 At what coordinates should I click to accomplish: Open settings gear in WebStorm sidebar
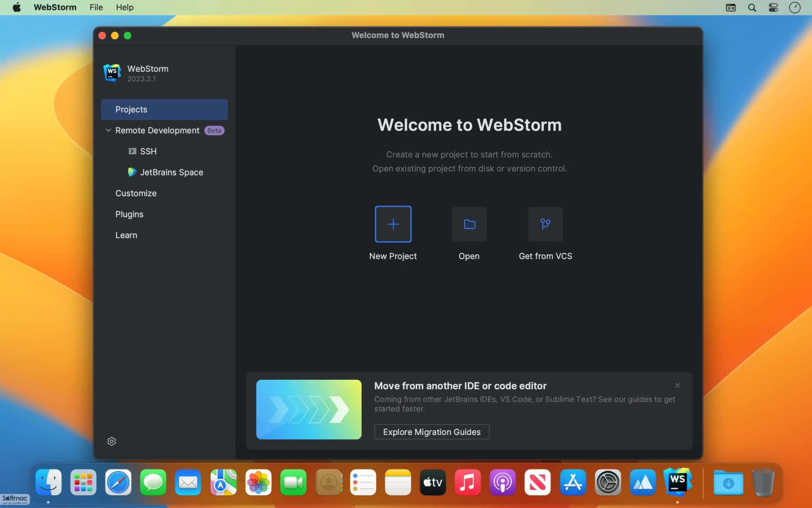[x=111, y=441]
